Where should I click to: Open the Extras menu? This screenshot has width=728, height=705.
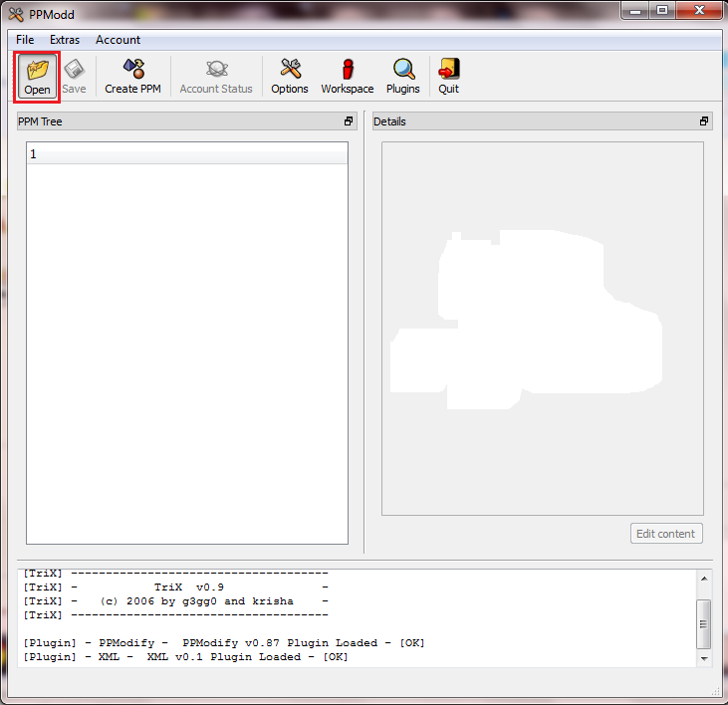65,40
